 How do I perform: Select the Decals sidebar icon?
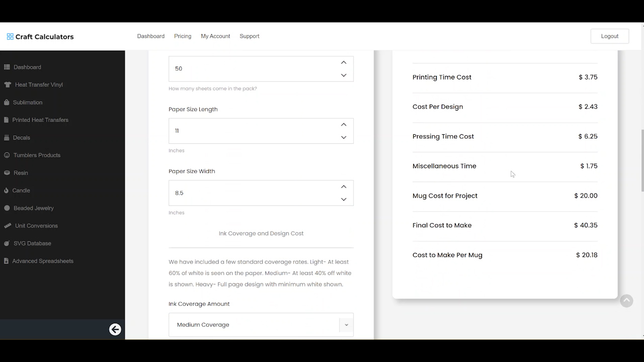(7, 137)
